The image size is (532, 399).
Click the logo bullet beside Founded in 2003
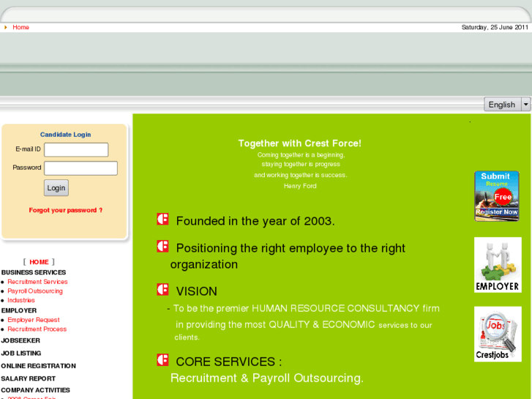pos(162,219)
